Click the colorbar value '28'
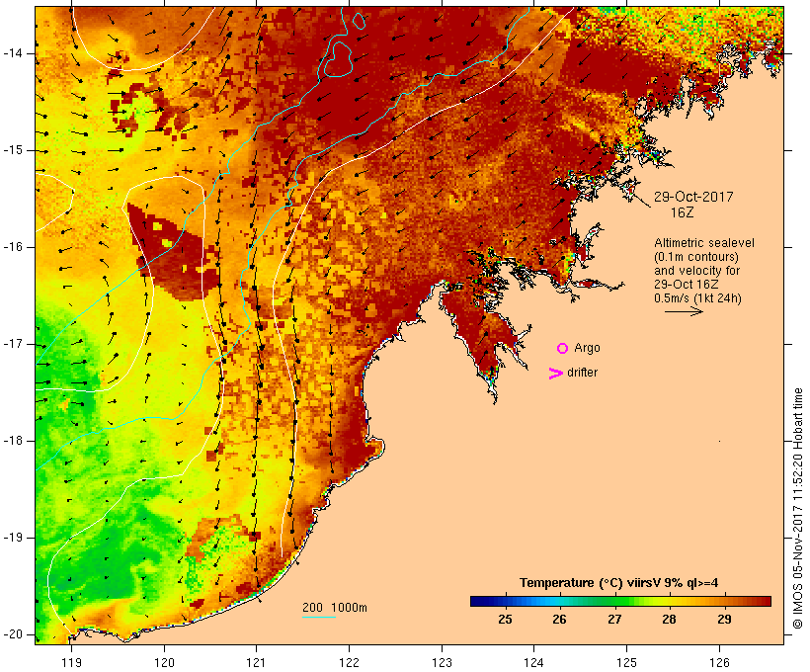 pos(669,620)
